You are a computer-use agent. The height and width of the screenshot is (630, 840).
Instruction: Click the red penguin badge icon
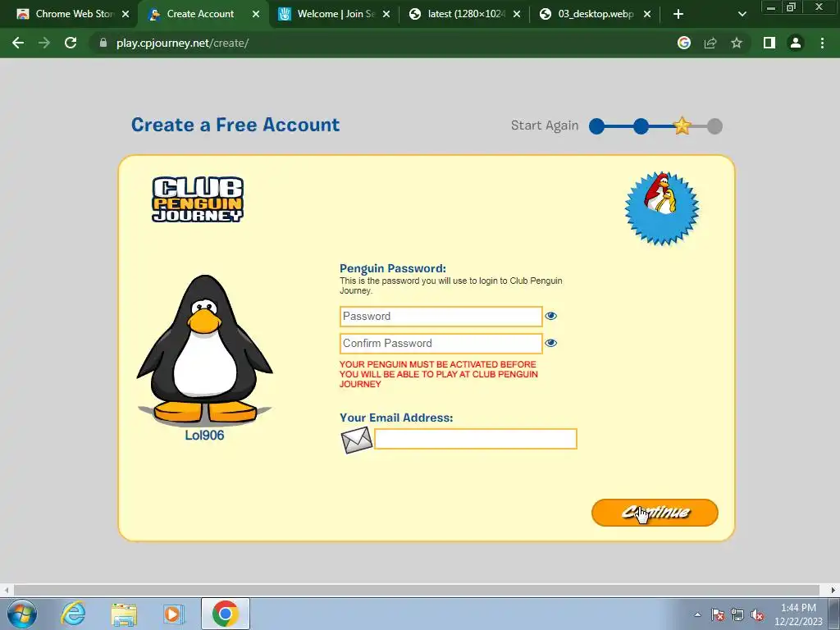662,208
